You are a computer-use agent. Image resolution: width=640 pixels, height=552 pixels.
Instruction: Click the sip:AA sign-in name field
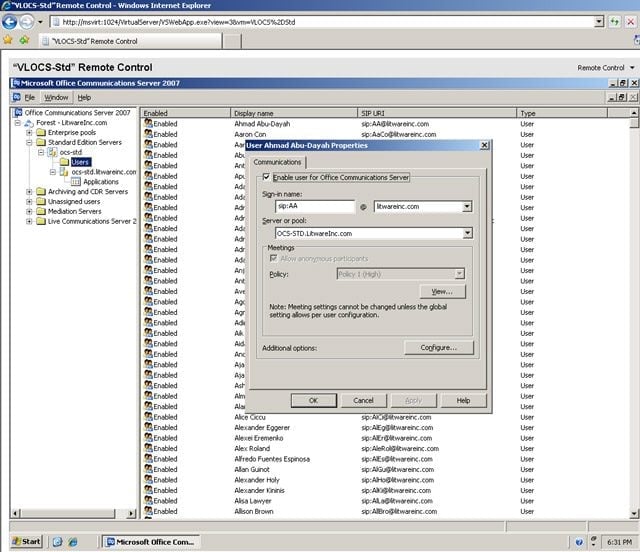315,206
